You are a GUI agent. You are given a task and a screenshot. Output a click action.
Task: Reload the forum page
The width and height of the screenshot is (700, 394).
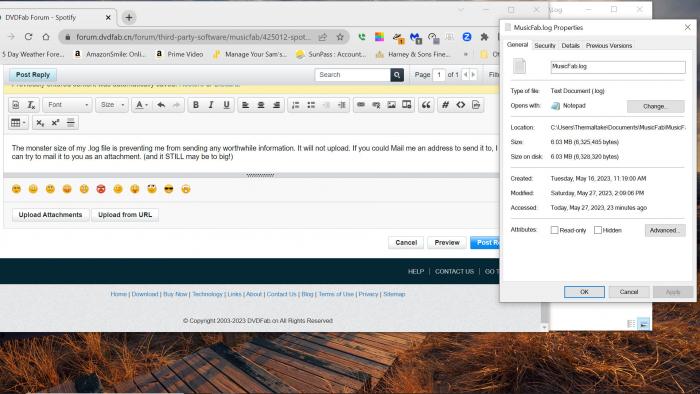28,37
